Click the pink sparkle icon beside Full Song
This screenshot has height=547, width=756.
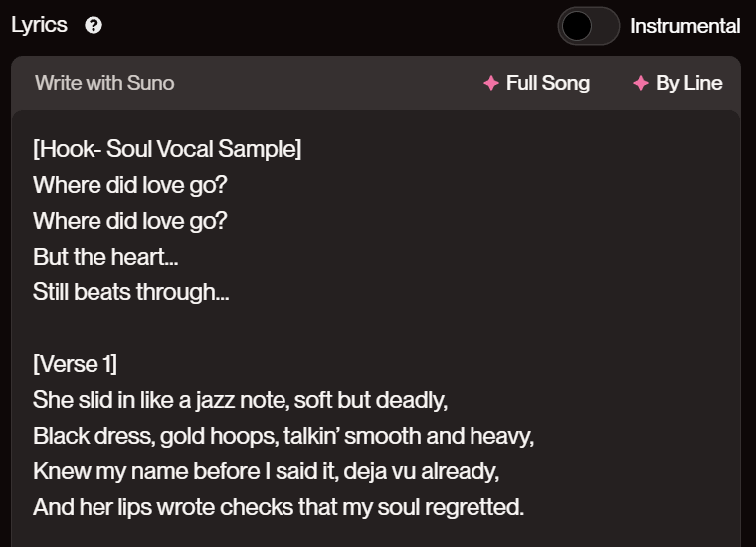[x=490, y=83]
